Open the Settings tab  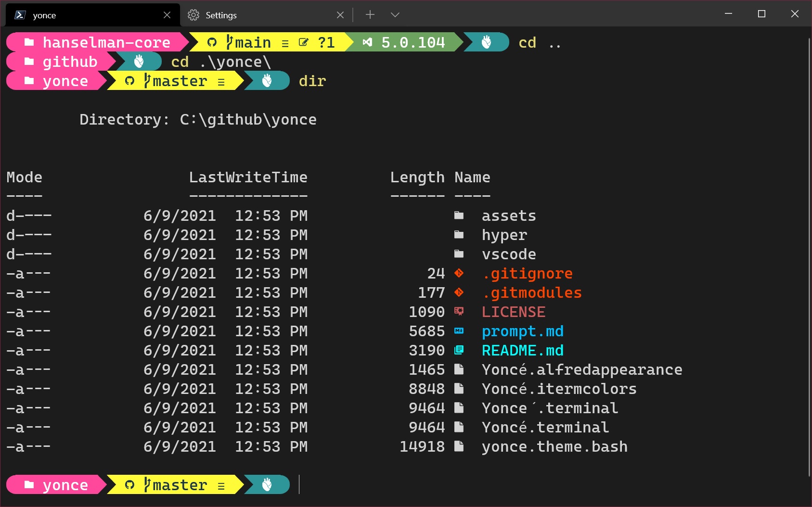coord(267,15)
